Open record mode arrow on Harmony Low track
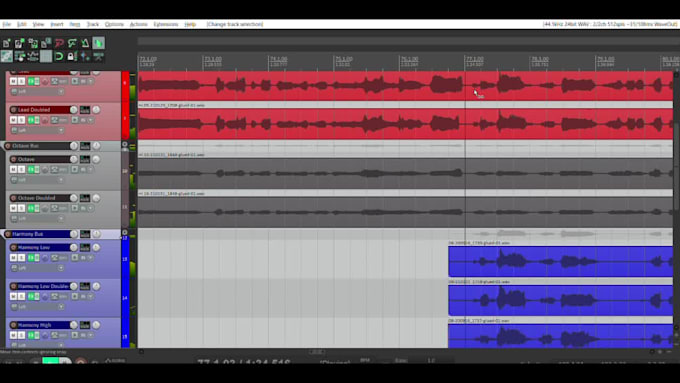 click(91, 258)
